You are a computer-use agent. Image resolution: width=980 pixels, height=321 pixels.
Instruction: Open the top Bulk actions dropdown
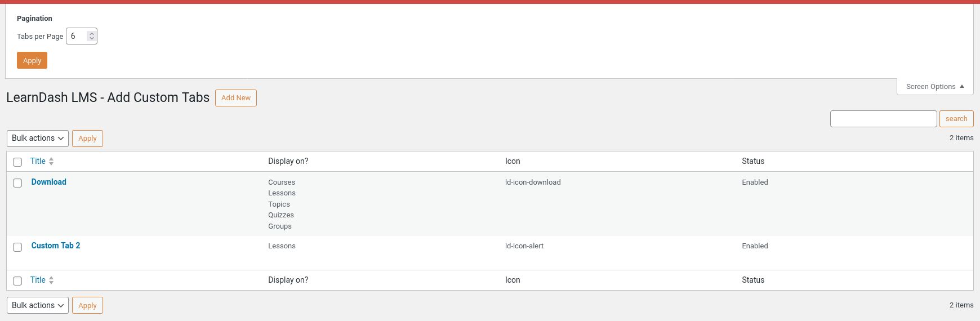point(38,139)
